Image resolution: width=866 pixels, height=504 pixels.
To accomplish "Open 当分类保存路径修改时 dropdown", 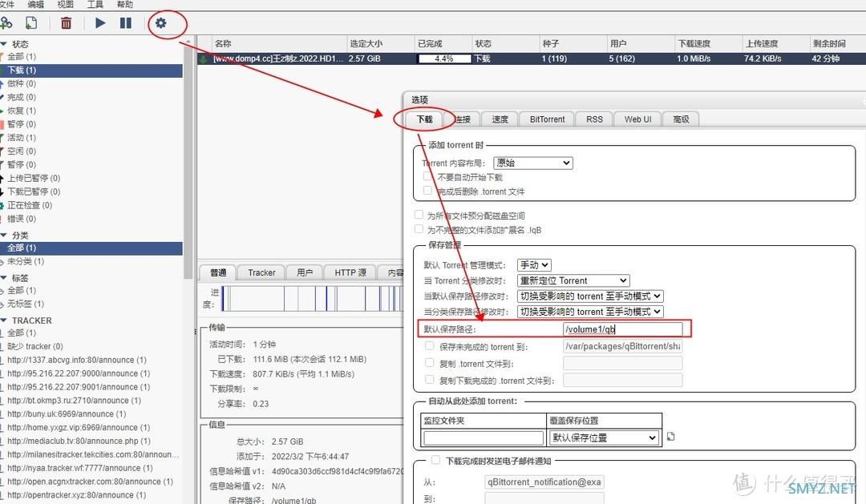I will [x=590, y=312].
